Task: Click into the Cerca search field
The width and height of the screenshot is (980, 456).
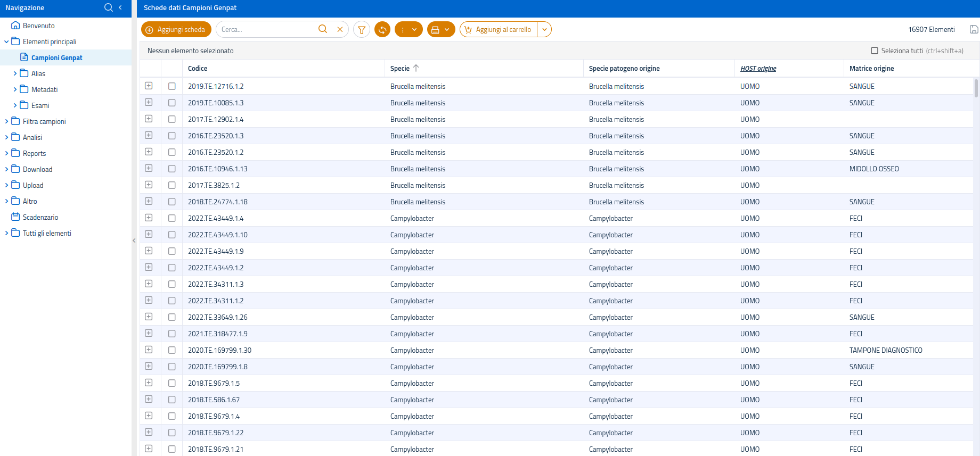Action: click(x=266, y=30)
